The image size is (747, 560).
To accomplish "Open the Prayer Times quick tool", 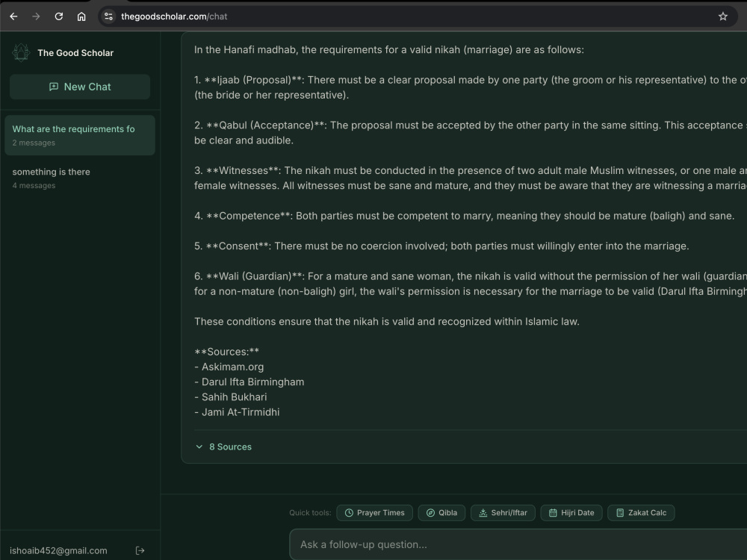I will coord(374,513).
